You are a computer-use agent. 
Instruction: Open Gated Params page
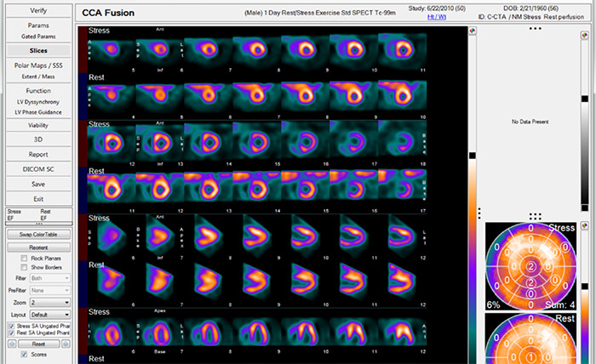(39, 37)
